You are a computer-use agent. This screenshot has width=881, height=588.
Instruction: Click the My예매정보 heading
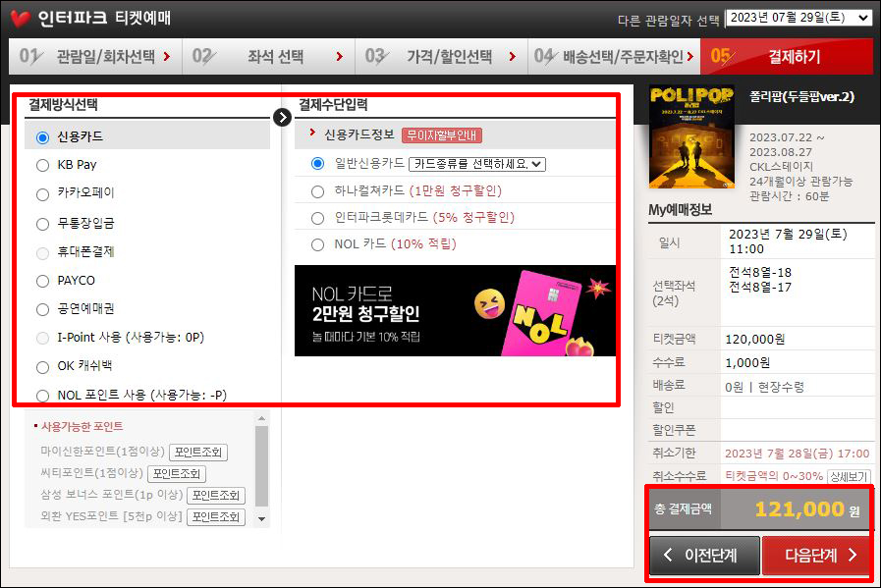pyautogui.click(x=680, y=209)
